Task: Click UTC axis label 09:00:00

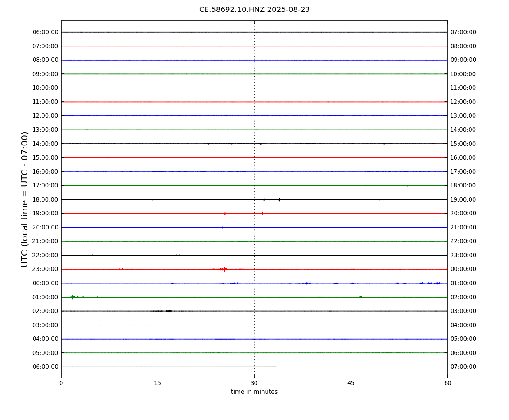Action: click(46, 74)
